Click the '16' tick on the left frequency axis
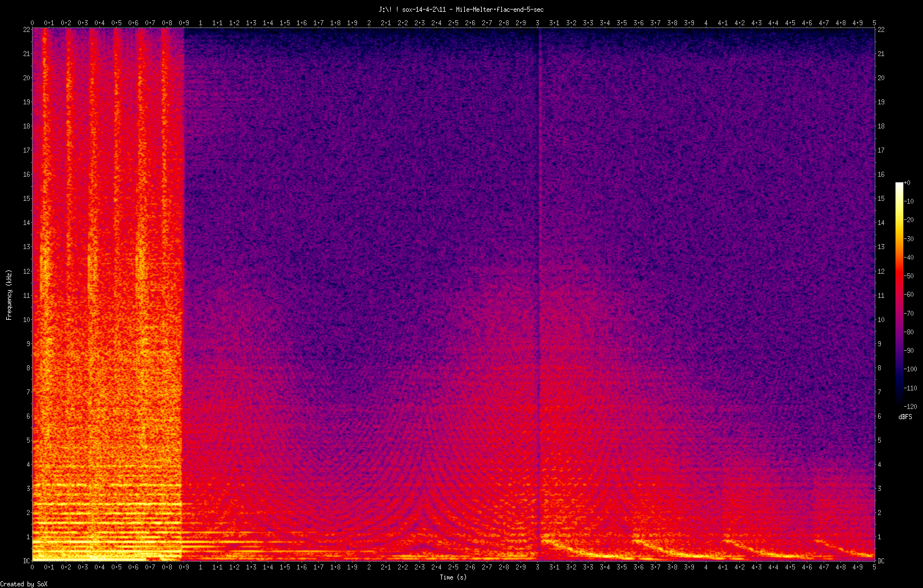The height and width of the screenshot is (588, 923). pyautogui.click(x=26, y=174)
